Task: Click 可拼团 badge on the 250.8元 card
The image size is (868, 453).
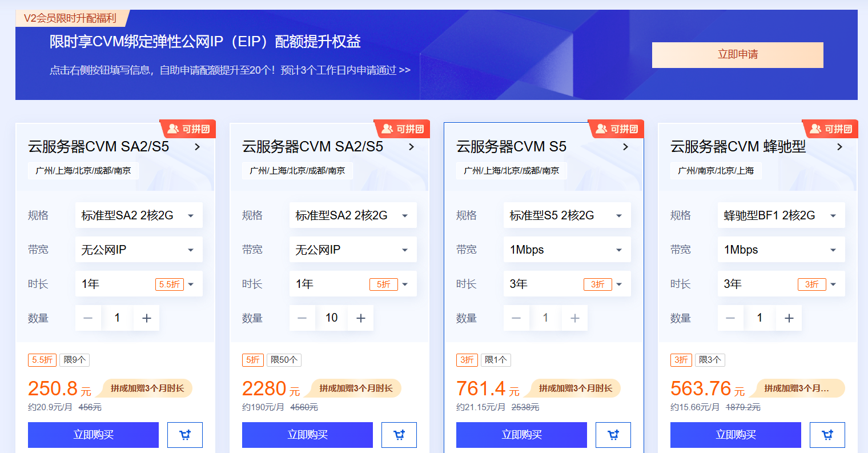Action: [x=188, y=129]
